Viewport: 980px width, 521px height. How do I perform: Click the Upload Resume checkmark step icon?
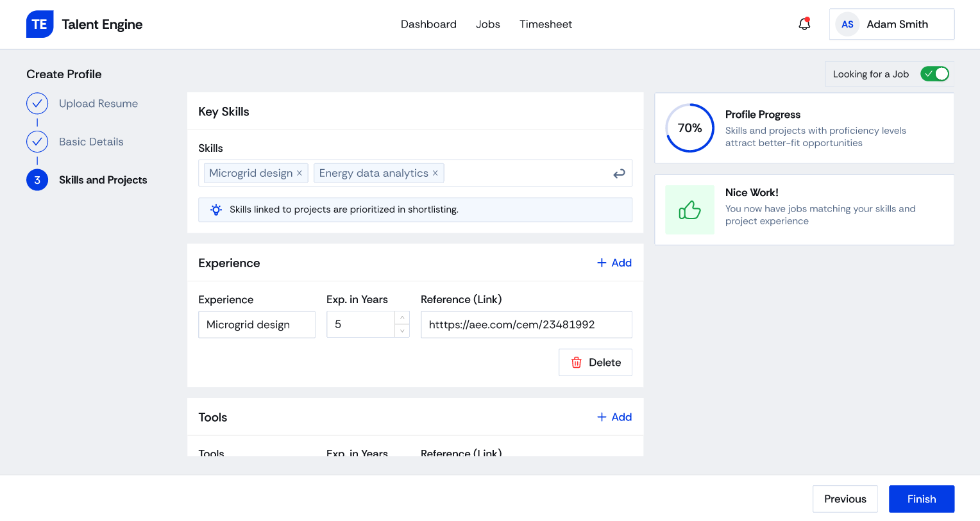pyautogui.click(x=37, y=103)
